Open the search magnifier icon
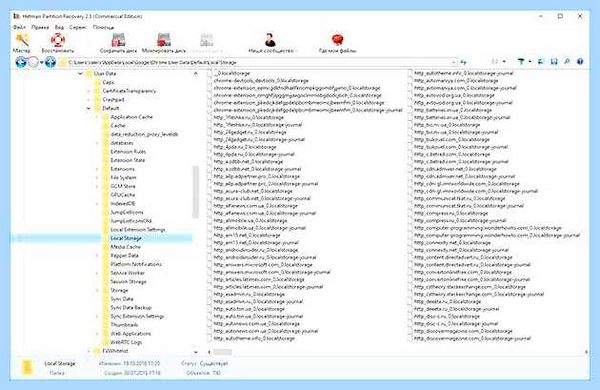 point(567,62)
